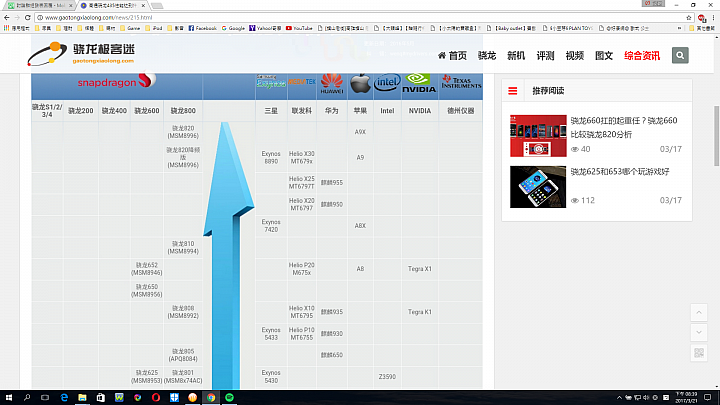Open the 首页 home menu item
This screenshot has height=405, width=720.
click(452, 56)
